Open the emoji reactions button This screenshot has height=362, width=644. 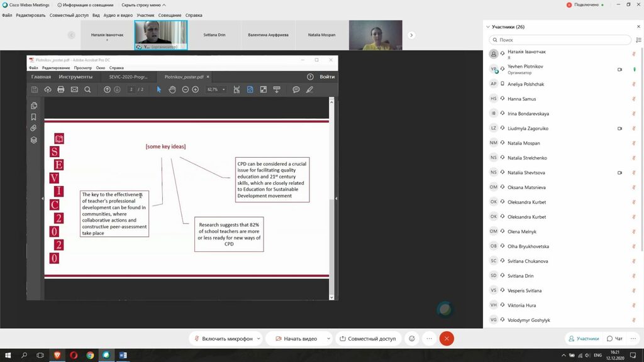[x=412, y=339]
